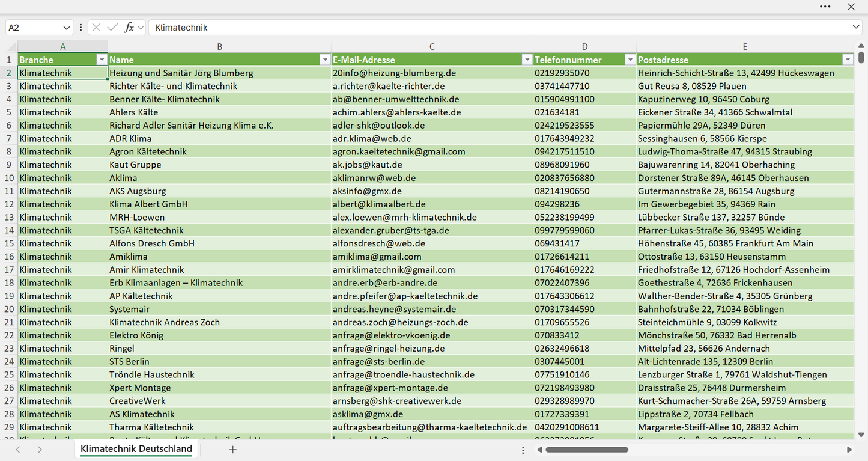Select cell Bajuwarenring 14, 82041 Oberhaching
Viewport: 868px width, 461px height.
tap(745, 165)
